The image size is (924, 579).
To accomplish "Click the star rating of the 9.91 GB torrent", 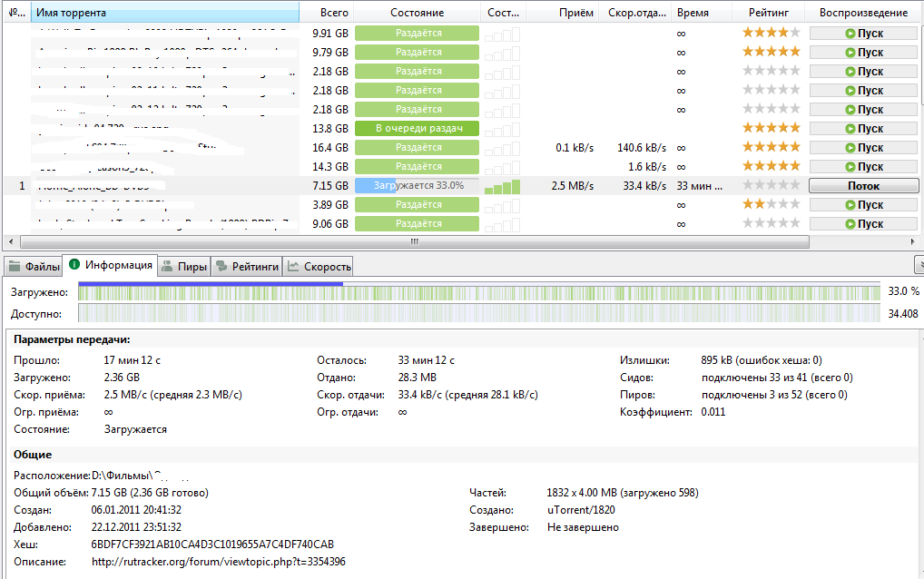I will (x=771, y=33).
